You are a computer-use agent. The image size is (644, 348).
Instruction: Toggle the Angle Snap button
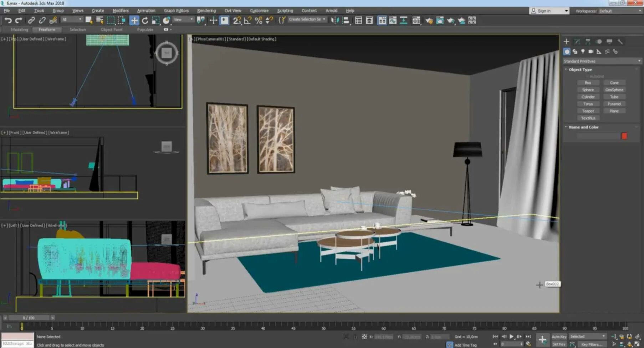[247, 20]
